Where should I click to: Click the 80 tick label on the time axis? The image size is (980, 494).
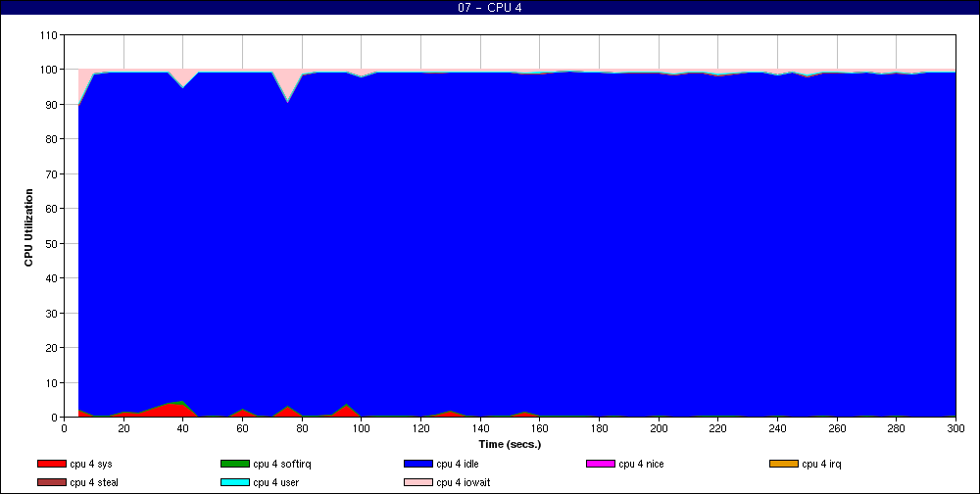pyautogui.click(x=302, y=428)
